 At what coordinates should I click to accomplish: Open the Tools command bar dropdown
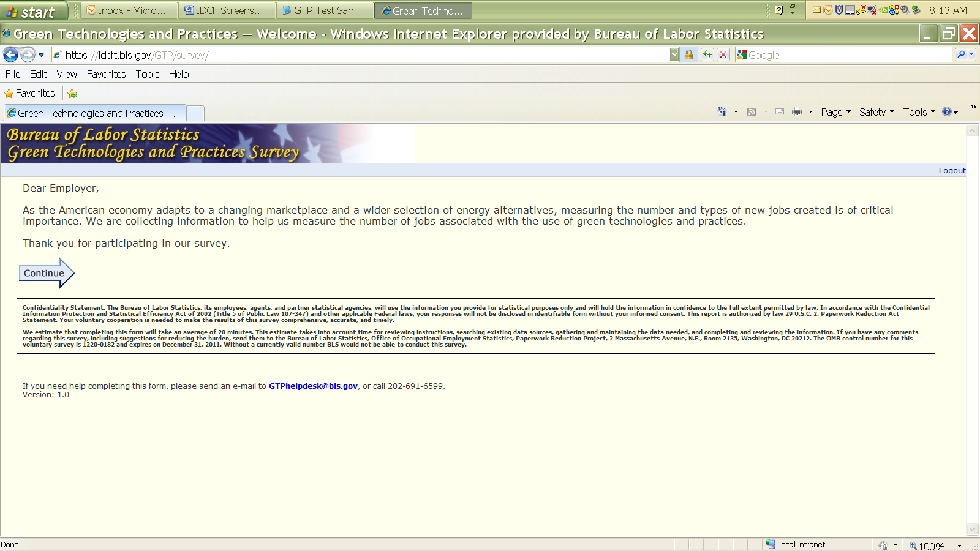tap(919, 112)
